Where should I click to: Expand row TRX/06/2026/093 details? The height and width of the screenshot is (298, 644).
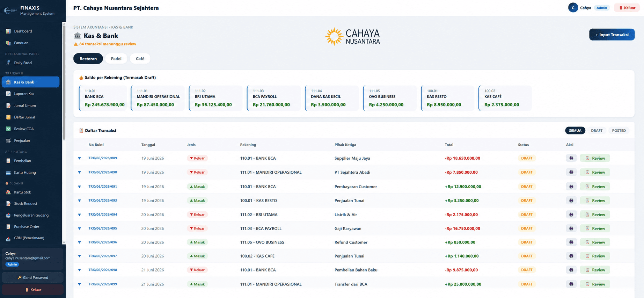click(80, 201)
